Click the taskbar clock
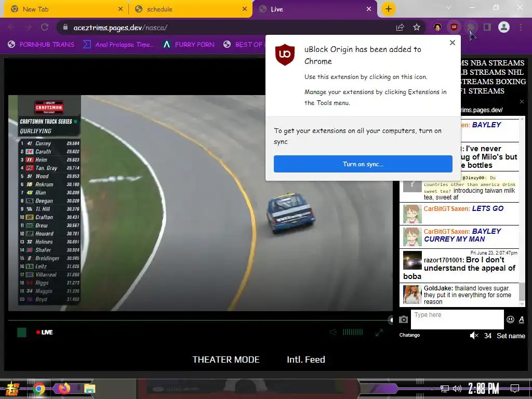 click(x=484, y=388)
